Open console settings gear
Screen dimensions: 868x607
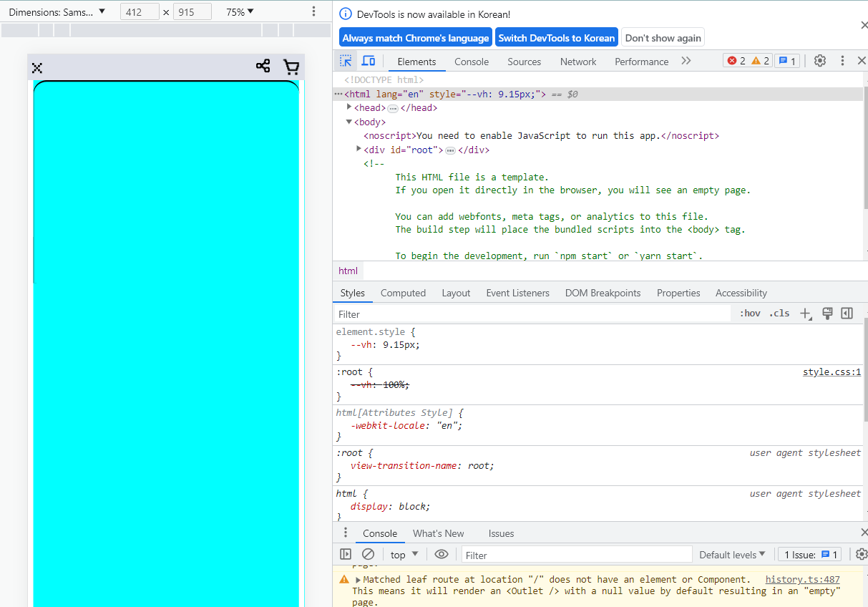tap(862, 554)
